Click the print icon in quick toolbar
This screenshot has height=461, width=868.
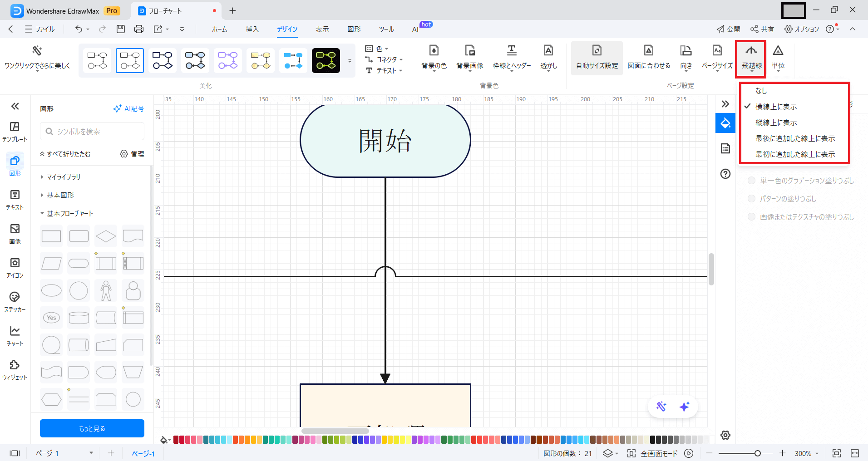139,29
